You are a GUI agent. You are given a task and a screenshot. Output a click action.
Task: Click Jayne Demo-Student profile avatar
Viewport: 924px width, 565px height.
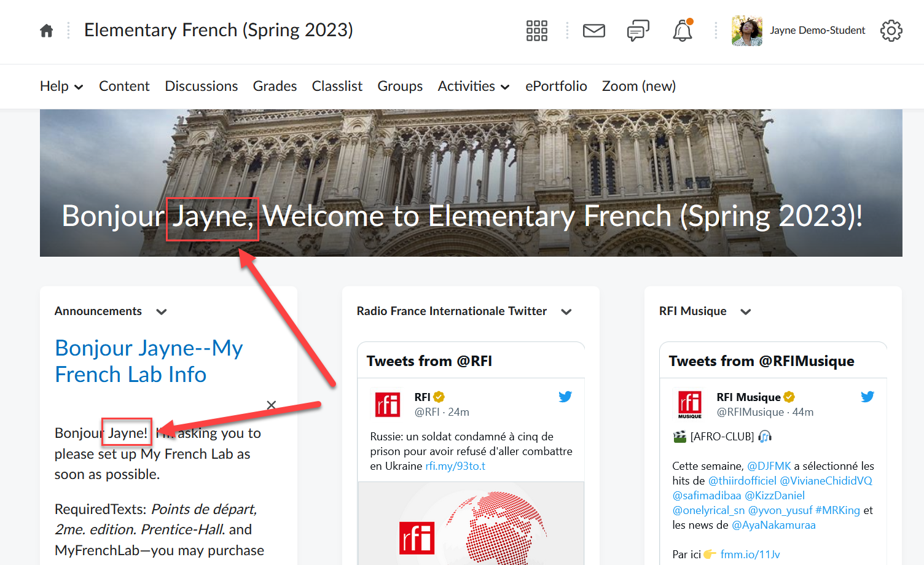746,31
